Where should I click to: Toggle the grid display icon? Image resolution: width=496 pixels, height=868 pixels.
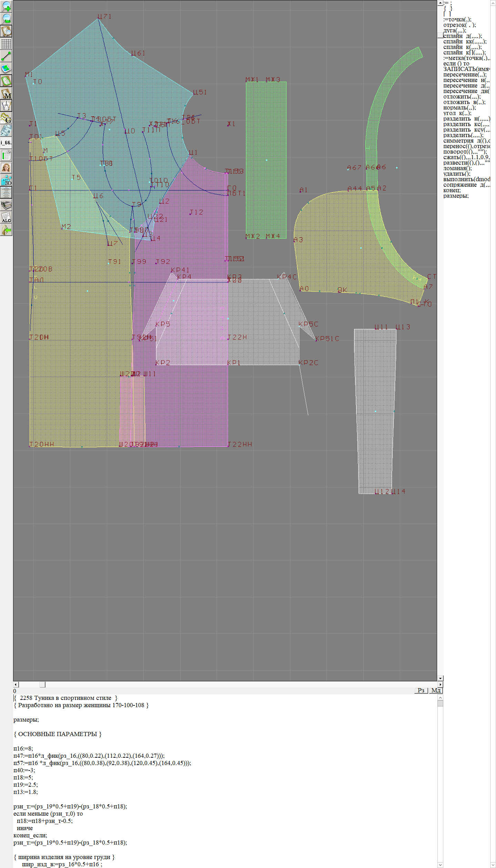coord(6,44)
